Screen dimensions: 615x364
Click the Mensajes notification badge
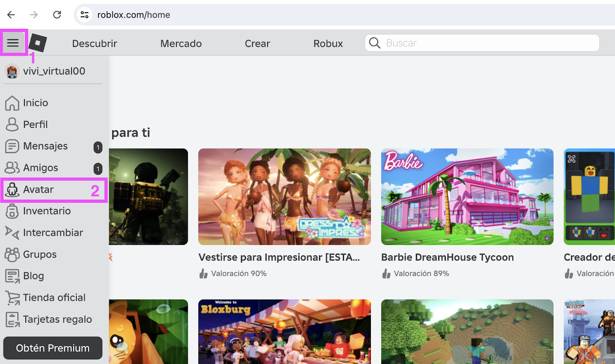click(98, 147)
